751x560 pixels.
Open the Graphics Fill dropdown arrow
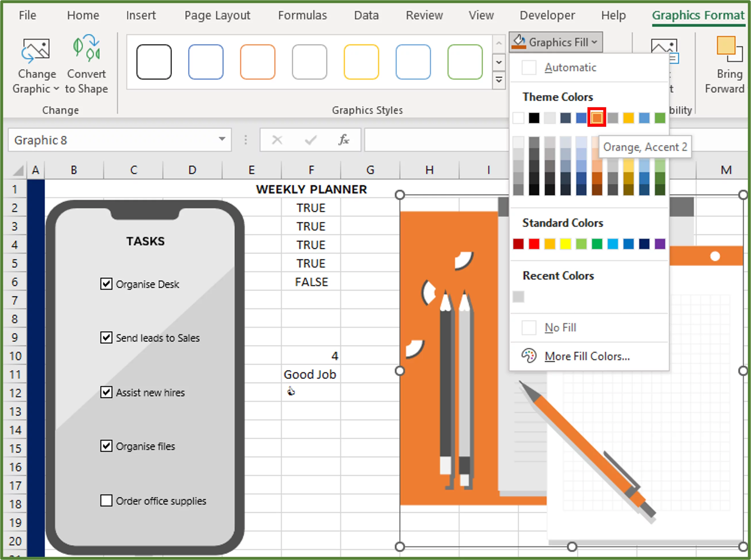tap(594, 42)
